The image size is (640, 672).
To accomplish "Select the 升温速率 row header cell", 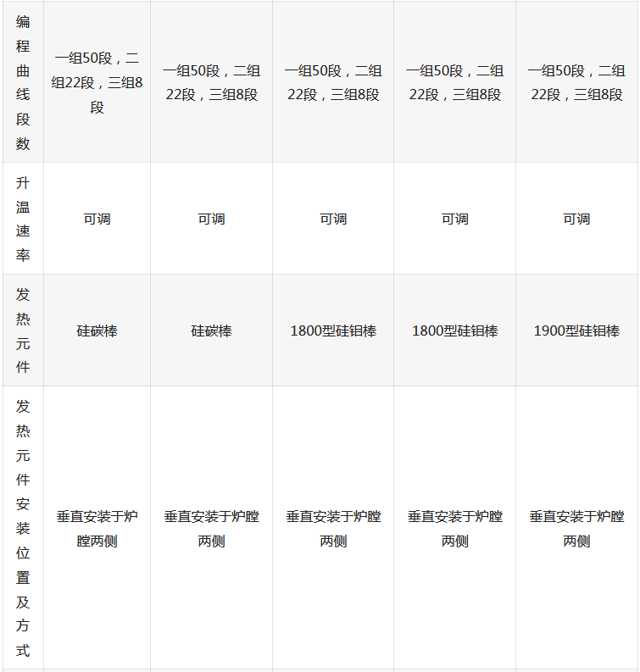I will point(23,219).
